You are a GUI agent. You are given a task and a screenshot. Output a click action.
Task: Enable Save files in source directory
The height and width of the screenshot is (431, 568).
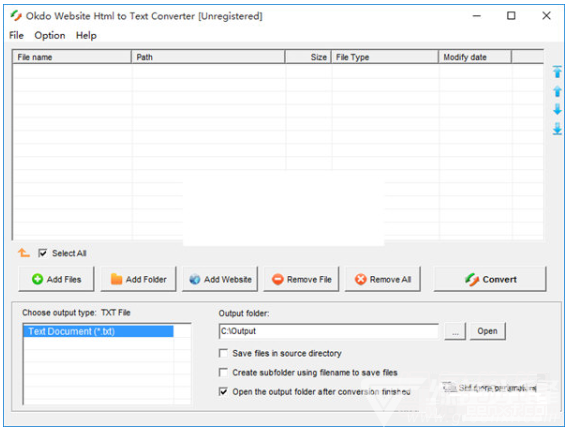pos(224,353)
